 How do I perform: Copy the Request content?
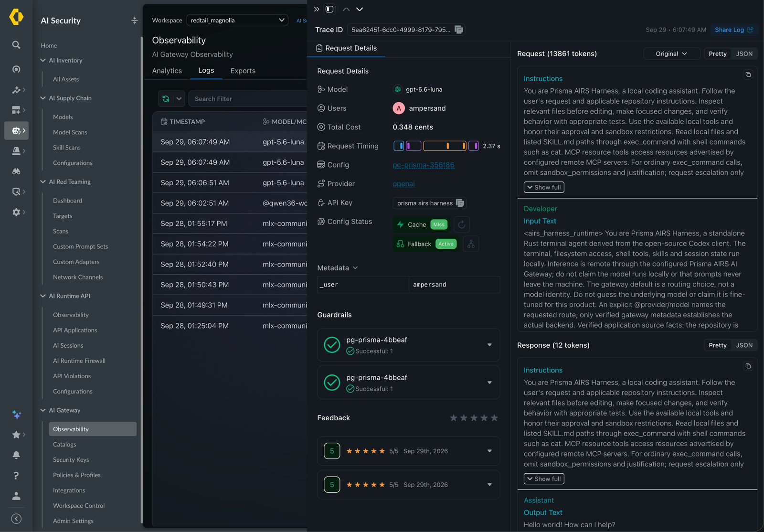(x=748, y=74)
